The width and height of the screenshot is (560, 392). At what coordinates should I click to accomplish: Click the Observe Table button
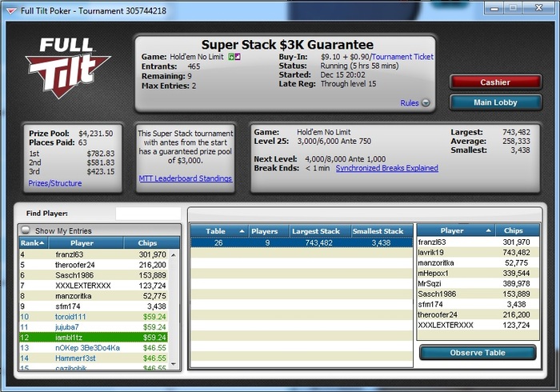tap(478, 352)
